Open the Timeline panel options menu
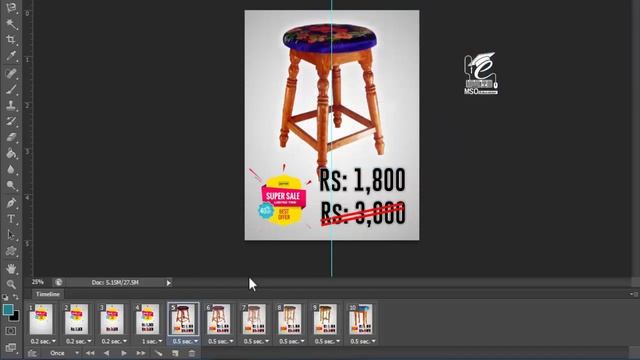The width and height of the screenshot is (640, 360). coord(633,294)
